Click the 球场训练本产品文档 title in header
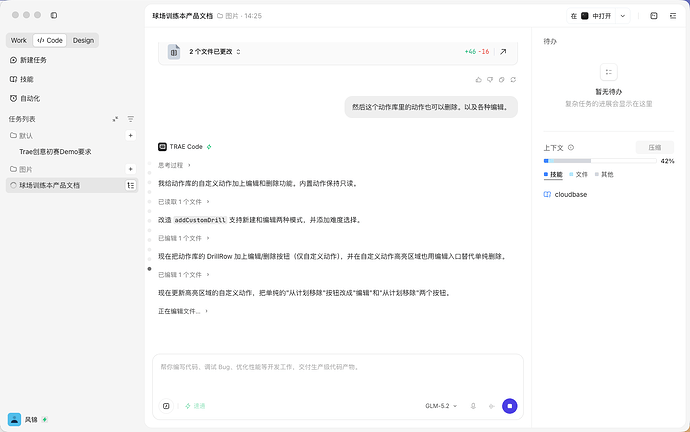Image resolution: width=690 pixels, height=432 pixels. pos(183,16)
